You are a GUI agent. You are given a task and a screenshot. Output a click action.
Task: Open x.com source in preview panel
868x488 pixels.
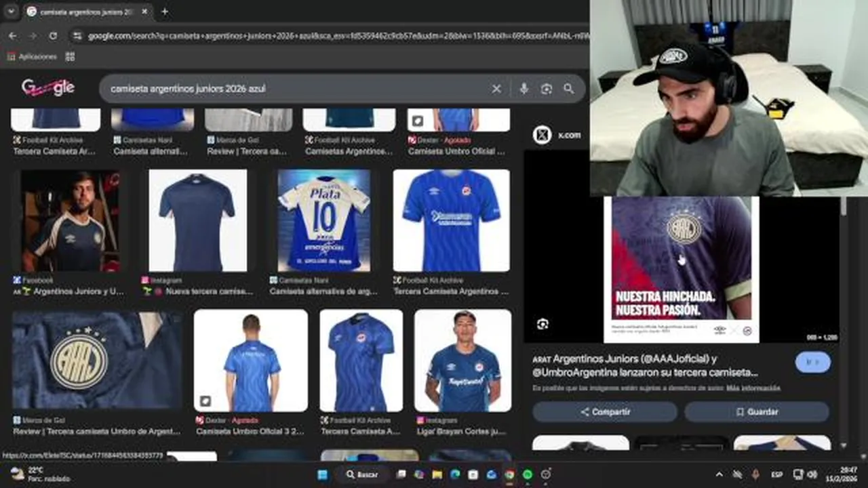(569, 135)
